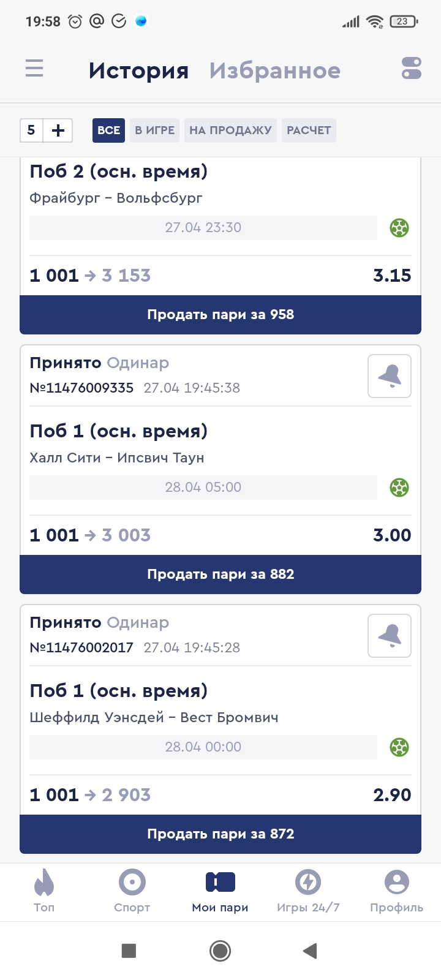Show РАСЧЕТ settled bets

[x=309, y=130]
